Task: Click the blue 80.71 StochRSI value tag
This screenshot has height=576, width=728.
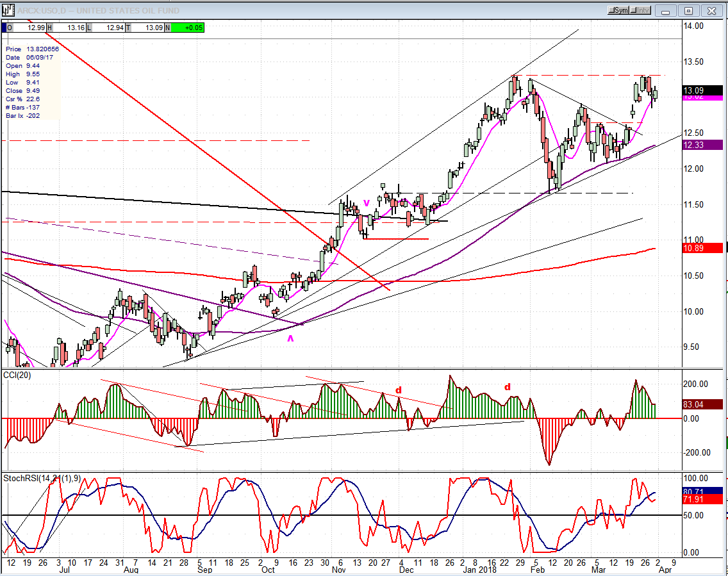Action: coord(703,491)
